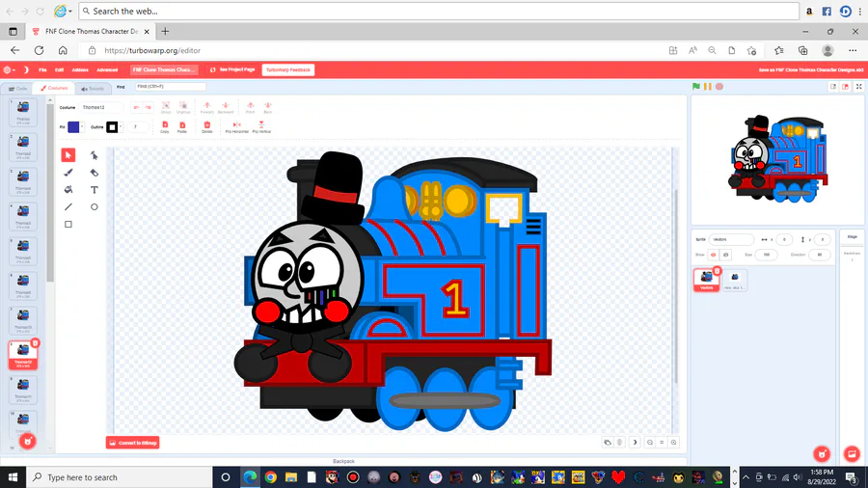
Task: Move selection Backward one layer
Action: pyautogui.click(x=226, y=107)
